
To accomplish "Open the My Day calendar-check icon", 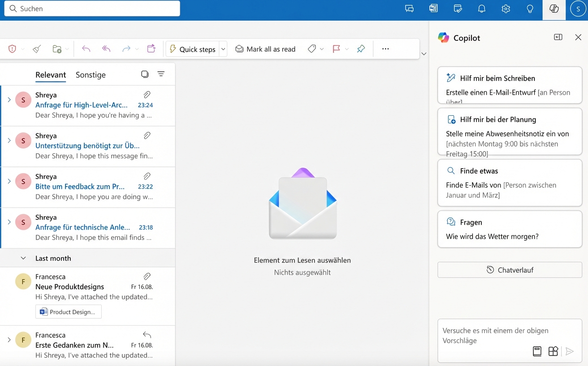I will pos(458,9).
